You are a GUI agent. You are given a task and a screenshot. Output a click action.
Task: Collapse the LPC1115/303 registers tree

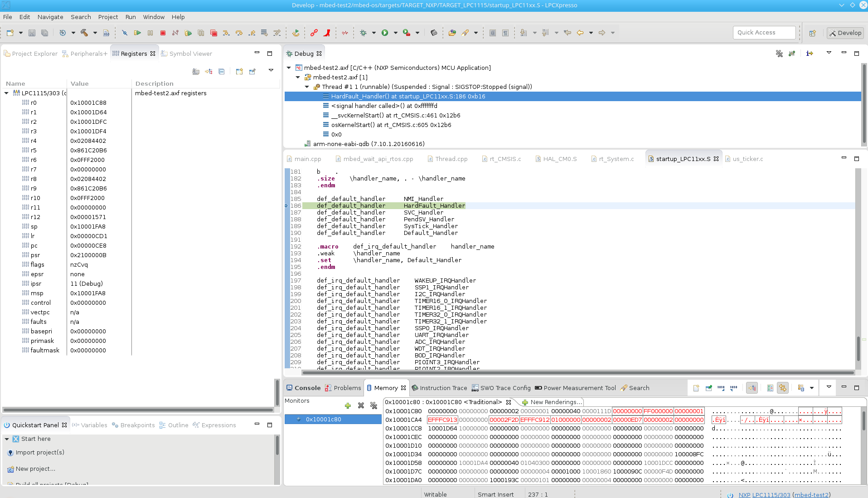[x=6, y=93]
